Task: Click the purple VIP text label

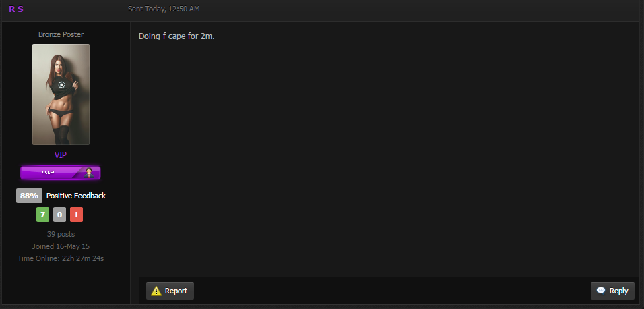Action: [61, 155]
